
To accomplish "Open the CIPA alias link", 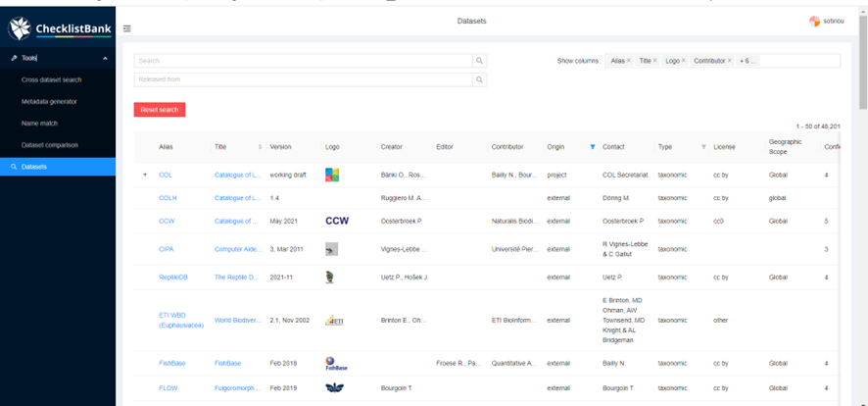I will point(167,249).
